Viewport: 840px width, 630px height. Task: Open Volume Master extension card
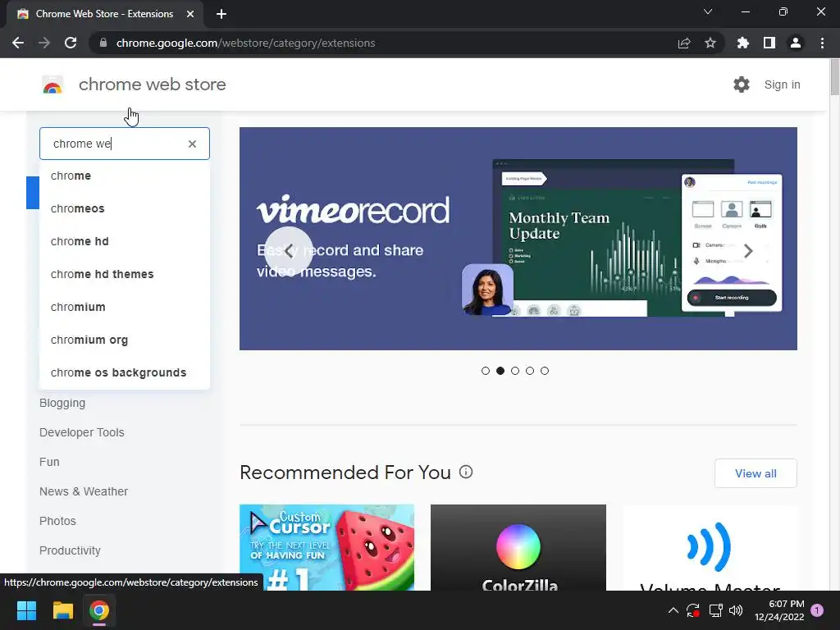710,547
